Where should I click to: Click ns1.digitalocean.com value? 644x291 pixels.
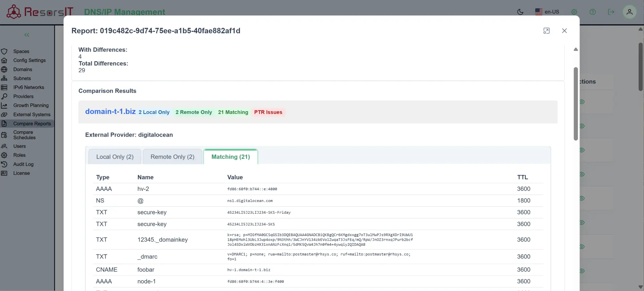coord(250,201)
